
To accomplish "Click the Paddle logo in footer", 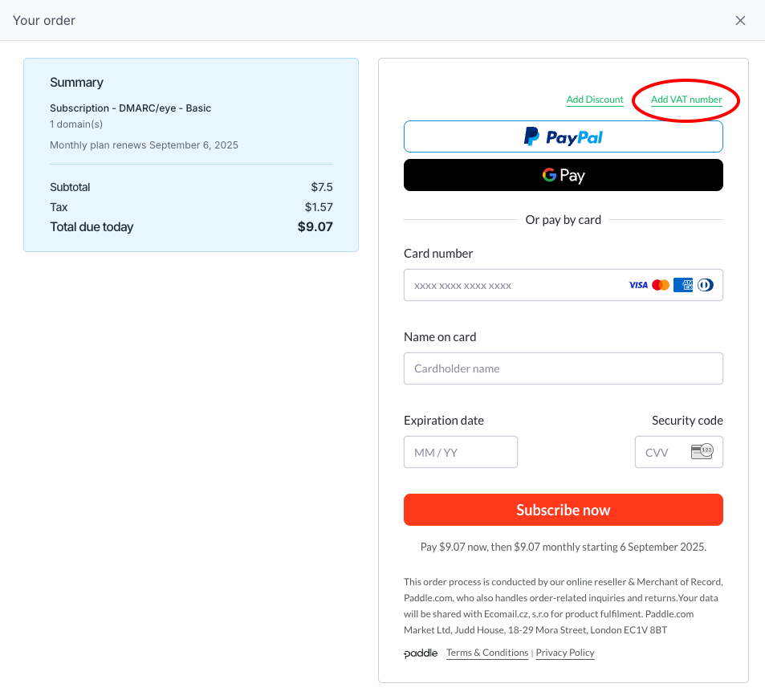I will point(421,653).
